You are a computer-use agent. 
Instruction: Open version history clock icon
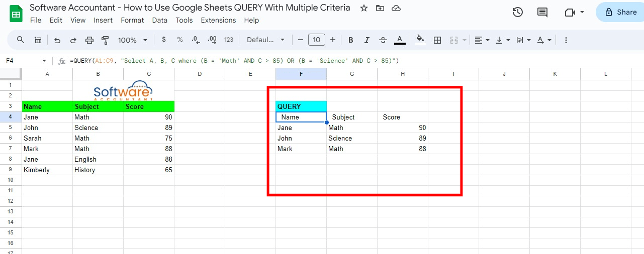(518, 12)
